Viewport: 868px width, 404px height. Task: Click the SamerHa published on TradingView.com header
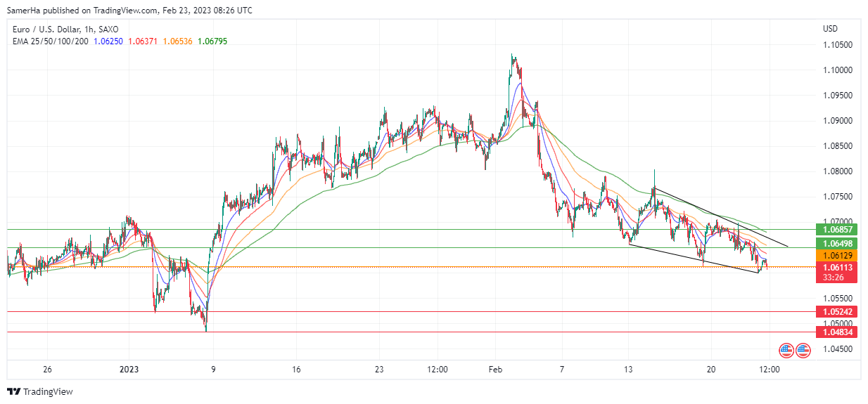point(130,11)
